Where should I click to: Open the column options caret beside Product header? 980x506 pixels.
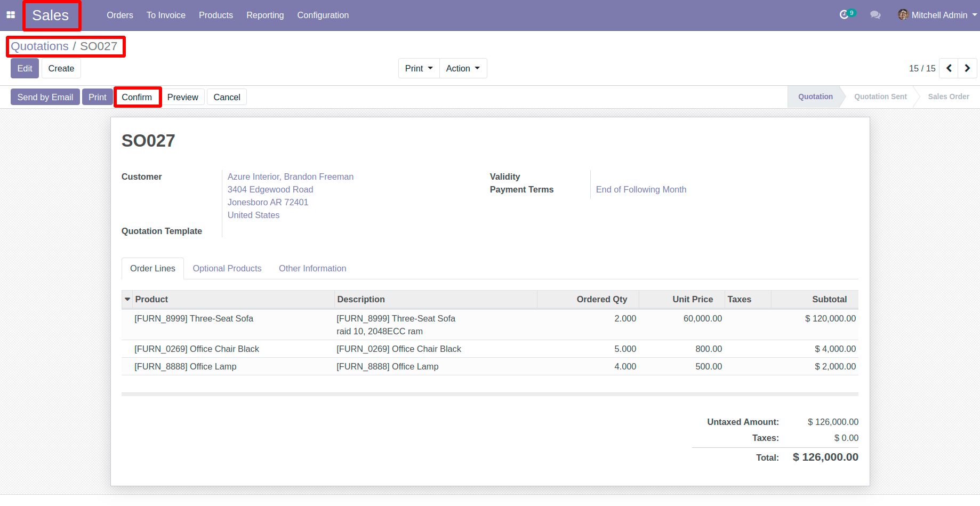(127, 299)
